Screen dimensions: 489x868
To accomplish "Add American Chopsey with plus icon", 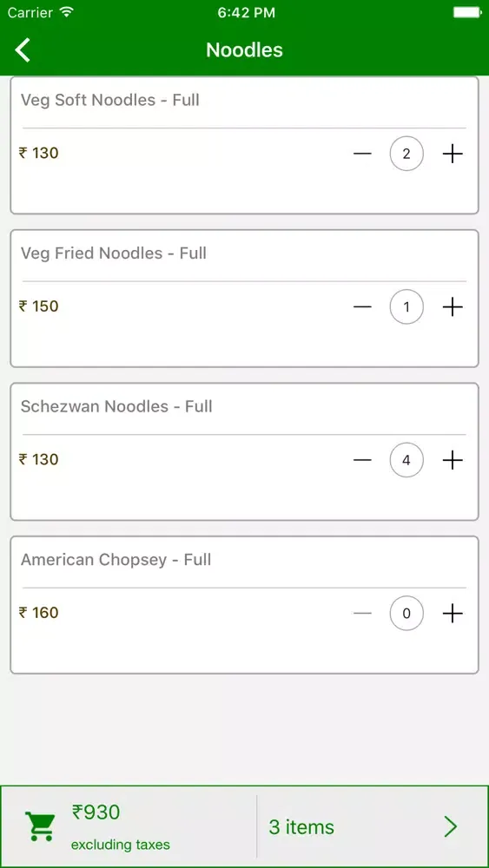I will point(453,613).
